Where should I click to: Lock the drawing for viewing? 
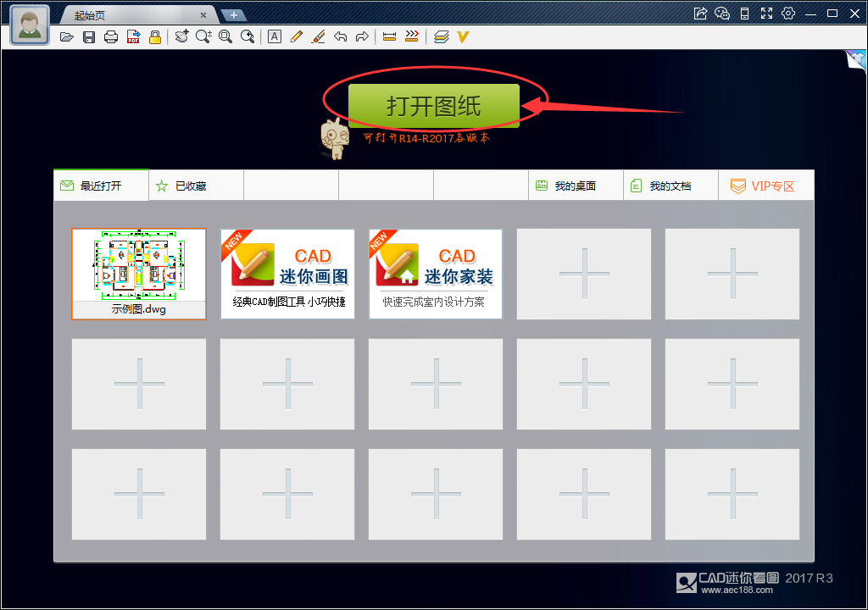point(154,36)
